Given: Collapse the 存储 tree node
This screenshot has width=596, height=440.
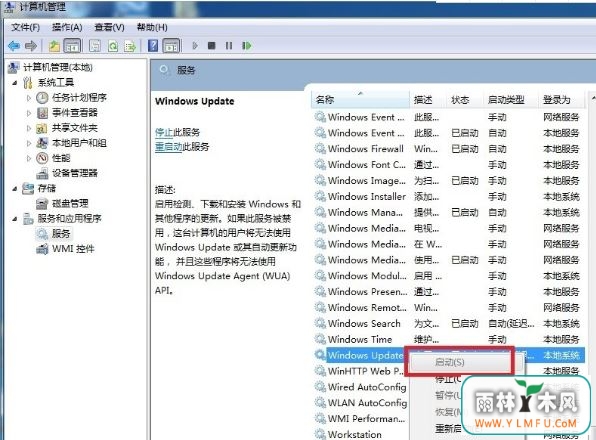Looking at the screenshot, I should tap(15, 188).
